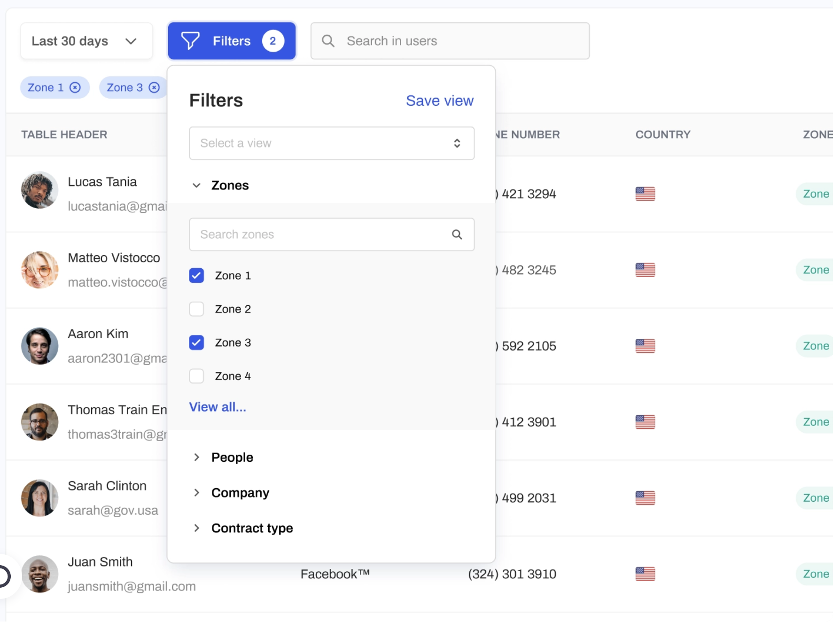Viewport: 840px width, 622px height.
Task: Select the name Matteo Vistocco
Action: 114,258
